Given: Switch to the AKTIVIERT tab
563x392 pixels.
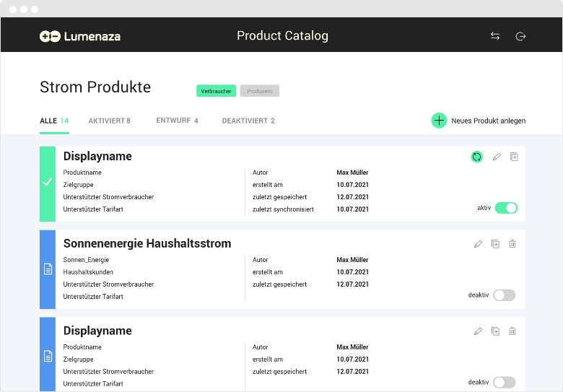Looking at the screenshot, I should pos(109,121).
